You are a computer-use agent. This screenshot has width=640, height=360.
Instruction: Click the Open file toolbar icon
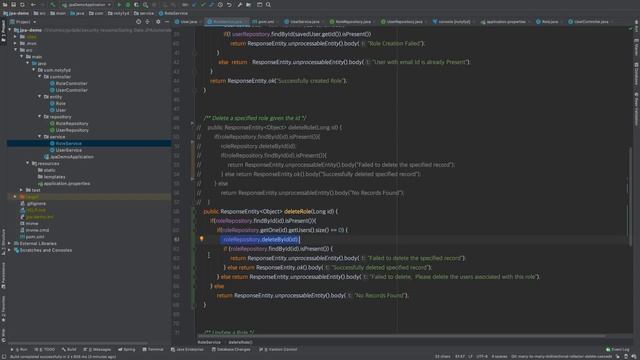[x=5, y=5]
